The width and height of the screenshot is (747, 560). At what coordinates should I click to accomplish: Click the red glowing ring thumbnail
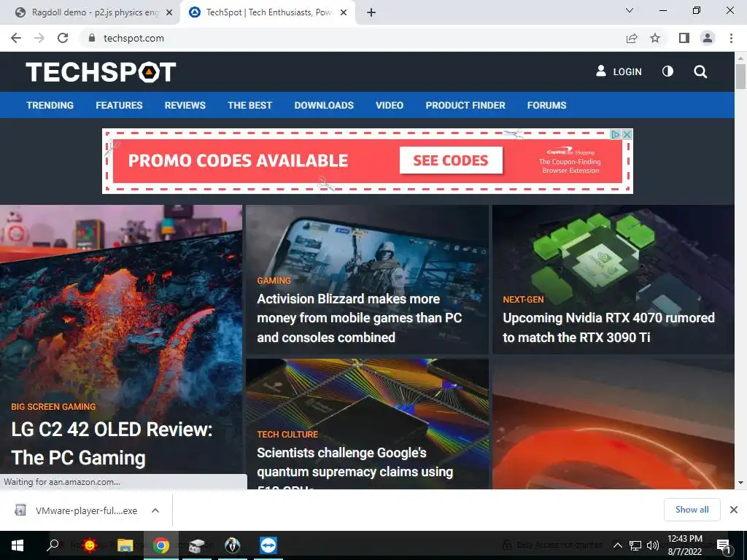(x=613, y=424)
